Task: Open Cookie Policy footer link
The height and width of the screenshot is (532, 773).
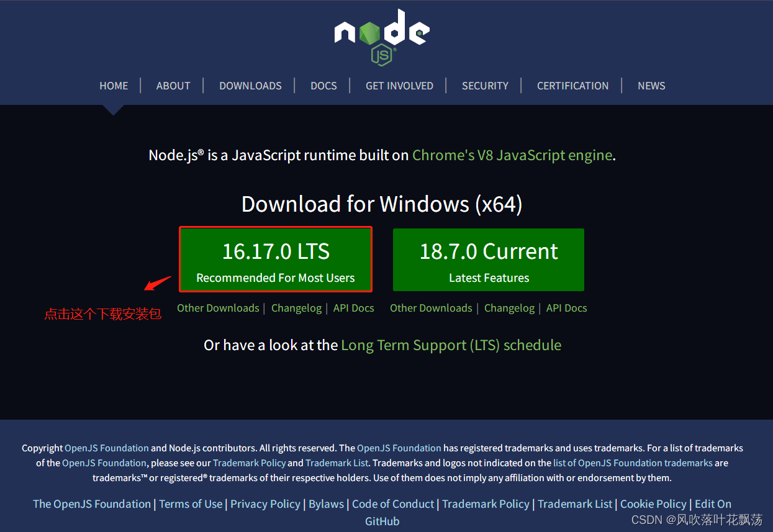Action: 653,504
